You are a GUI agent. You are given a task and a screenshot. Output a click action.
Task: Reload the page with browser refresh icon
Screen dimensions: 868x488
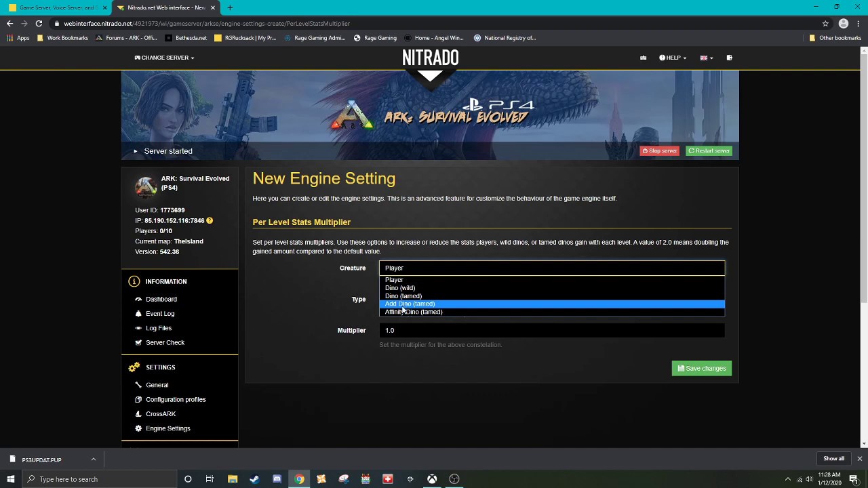(39, 23)
